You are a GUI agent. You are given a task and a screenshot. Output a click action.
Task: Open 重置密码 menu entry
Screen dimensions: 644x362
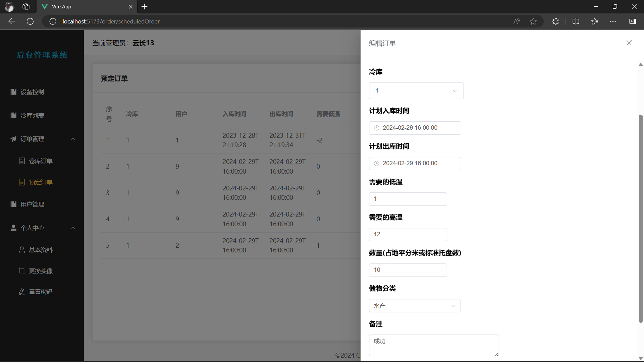[x=41, y=292]
